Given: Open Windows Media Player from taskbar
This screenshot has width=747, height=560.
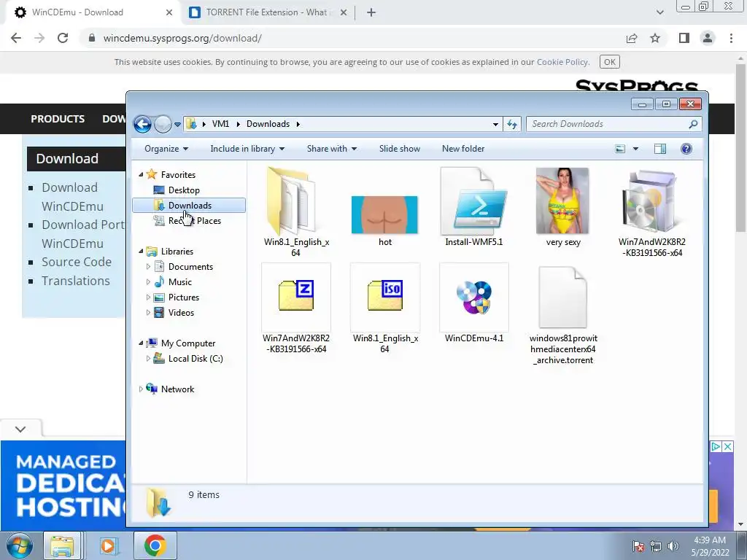Looking at the screenshot, I should [x=108, y=545].
